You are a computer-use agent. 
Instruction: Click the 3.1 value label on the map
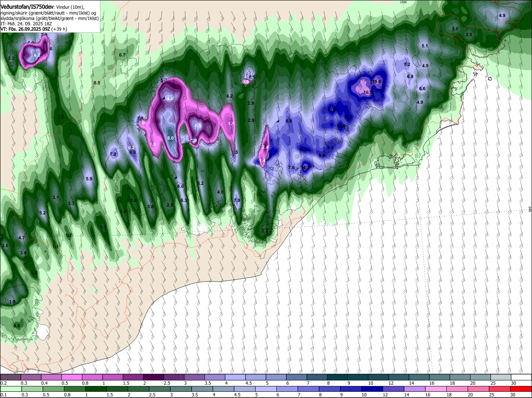tap(56, 197)
